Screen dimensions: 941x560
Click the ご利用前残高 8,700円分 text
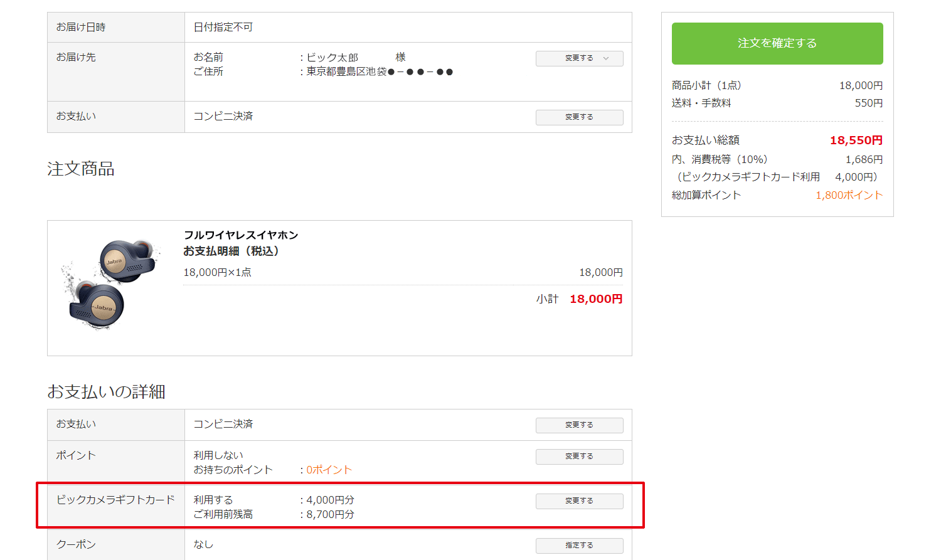tap(274, 514)
